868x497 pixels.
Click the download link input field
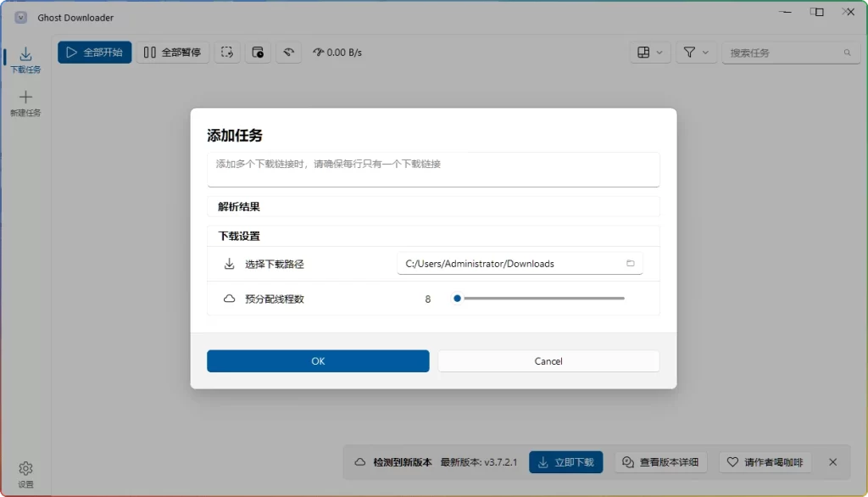434,169
